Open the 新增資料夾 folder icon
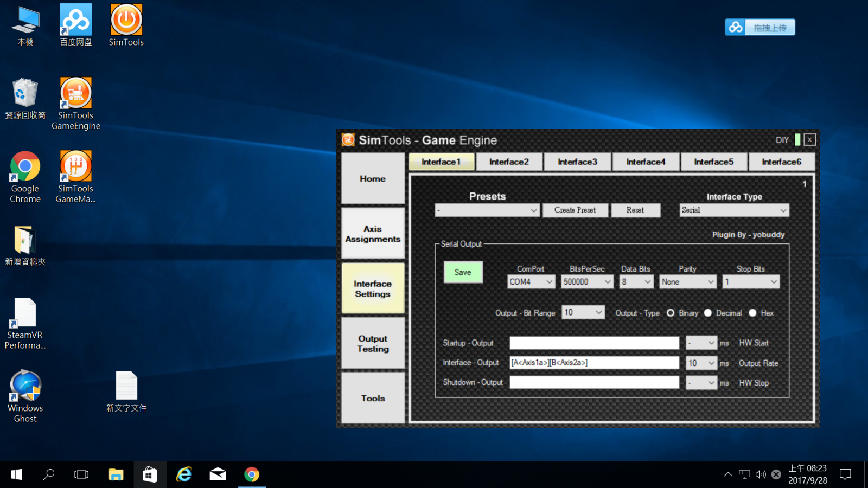 tap(25, 245)
